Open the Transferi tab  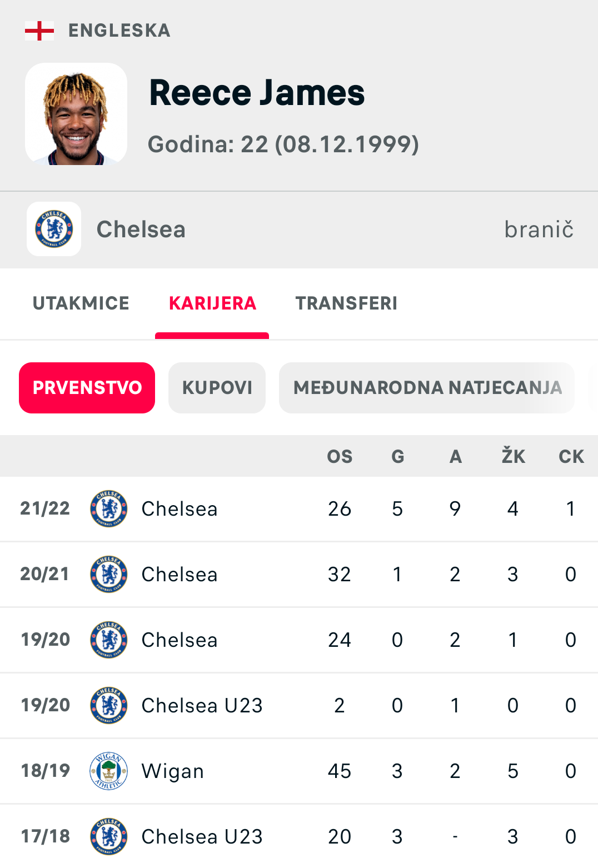pos(346,303)
